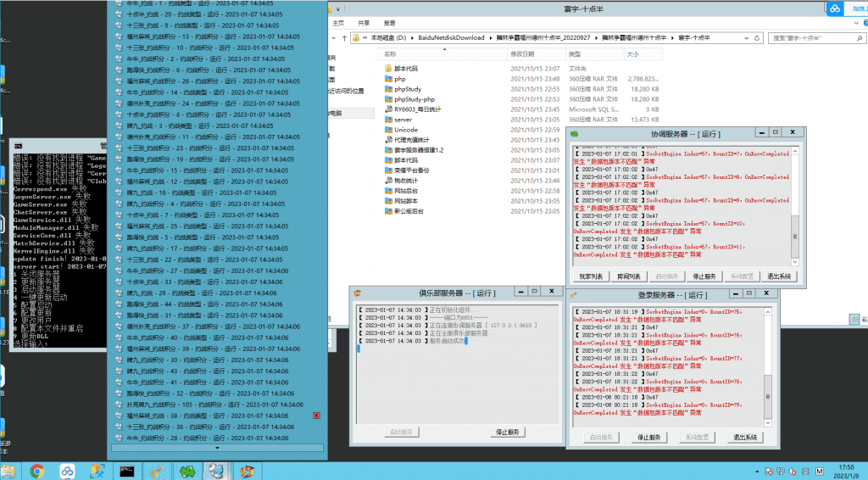Click the red X icon beside 福州麻将_约战 - 38
Image resolution: width=868 pixels, height=480 pixels.
click(x=316, y=416)
